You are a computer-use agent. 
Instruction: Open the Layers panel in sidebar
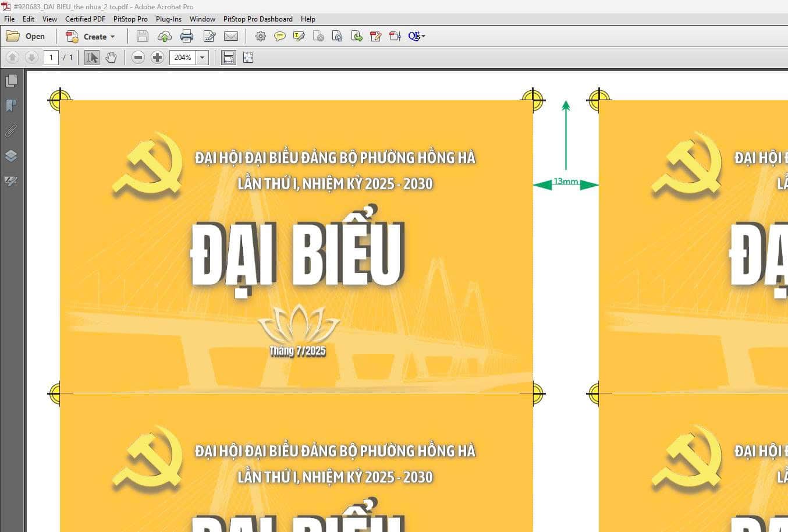11,156
